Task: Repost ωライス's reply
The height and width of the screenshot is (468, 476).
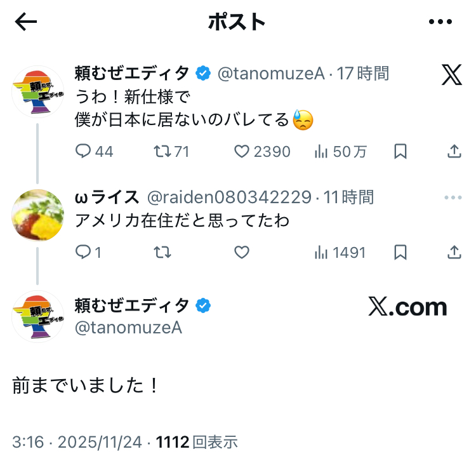Action: tap(163, 252)
